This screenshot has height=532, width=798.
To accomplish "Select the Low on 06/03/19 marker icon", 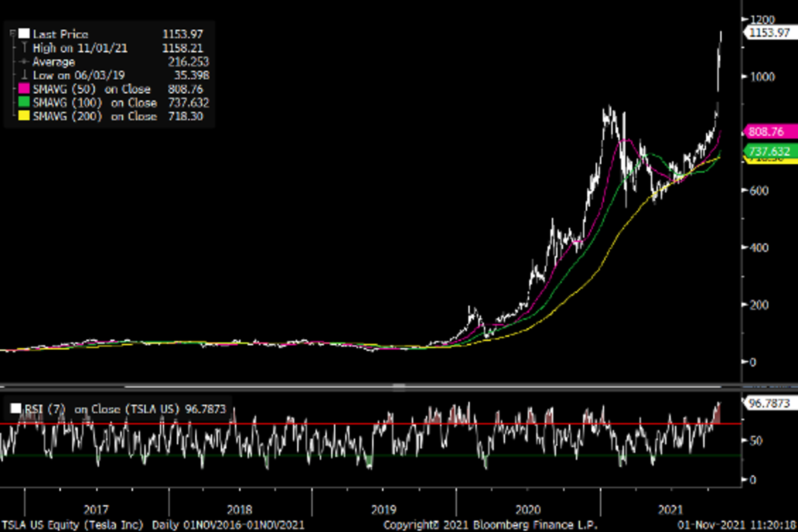I will (24, 75).
